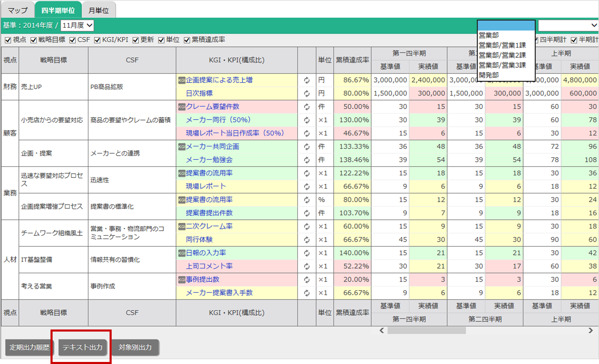The width and height of the screenshot is (599, 364).
Task: Click the 140.00% achievement cell
Action: tap(352, 253)
